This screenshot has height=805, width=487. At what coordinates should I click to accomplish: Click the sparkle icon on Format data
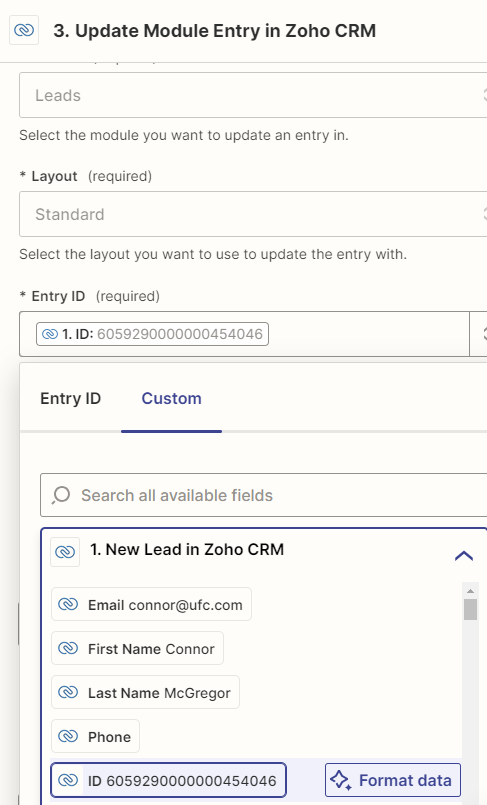click(x=341, y=780)
